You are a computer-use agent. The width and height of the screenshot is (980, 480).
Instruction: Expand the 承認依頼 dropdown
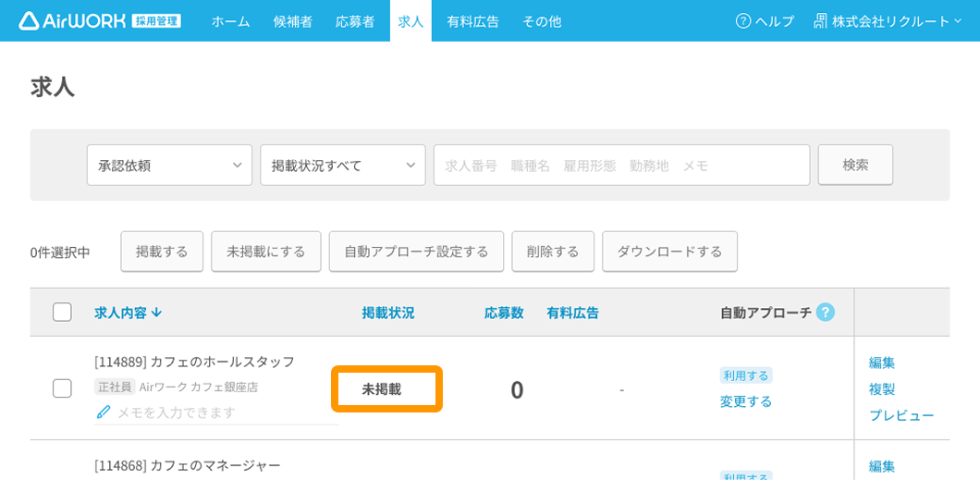tap(169, 166)
